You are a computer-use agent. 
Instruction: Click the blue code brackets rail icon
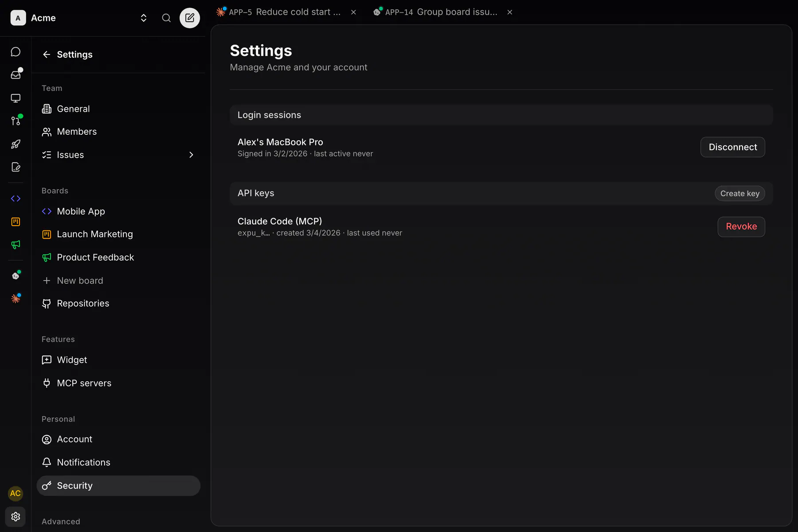(x=16, y=199)
